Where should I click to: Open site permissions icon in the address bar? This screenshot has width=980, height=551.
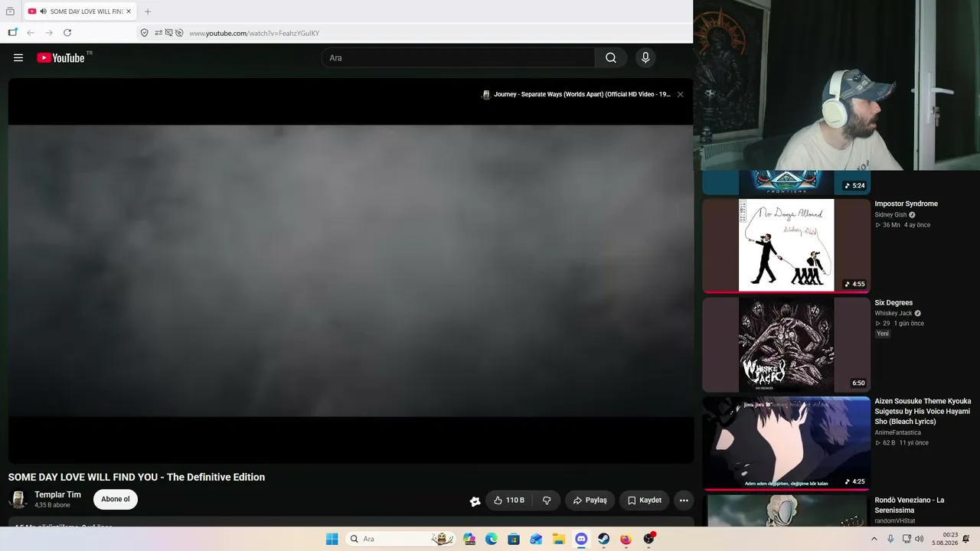[x=158, y=33]
